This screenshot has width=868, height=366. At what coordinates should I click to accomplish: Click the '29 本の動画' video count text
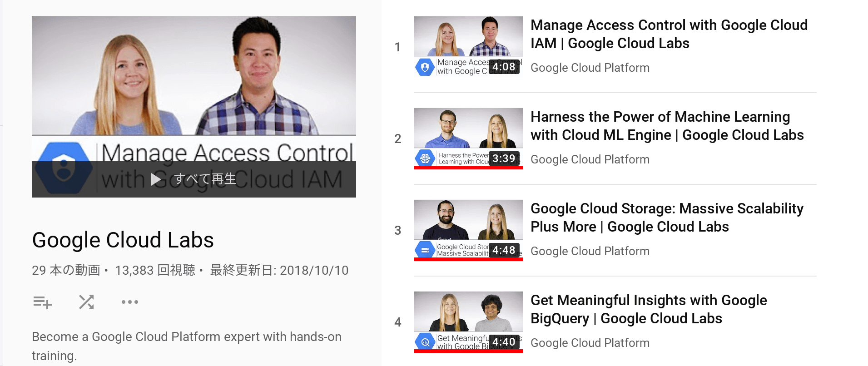66,270
